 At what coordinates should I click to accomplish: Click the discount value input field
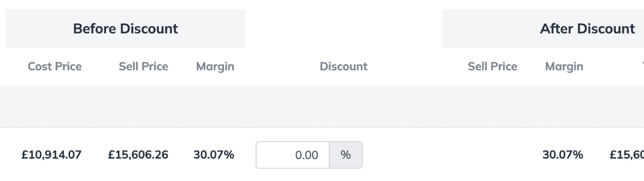tap(293, 155)
